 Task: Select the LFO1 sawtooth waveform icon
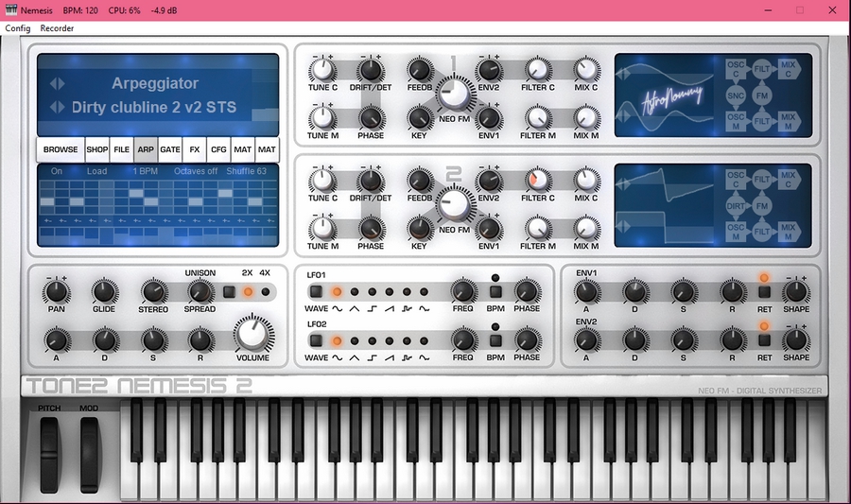[390, 308]
